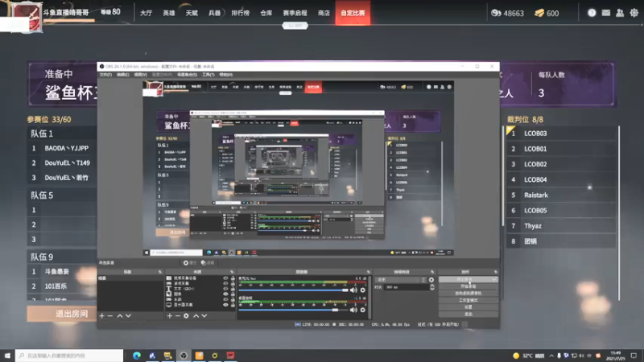The height and width of the screenshot is (362, 644).
Task: Mute the first audio mixer channel speaker
Action: click(353, 290)
